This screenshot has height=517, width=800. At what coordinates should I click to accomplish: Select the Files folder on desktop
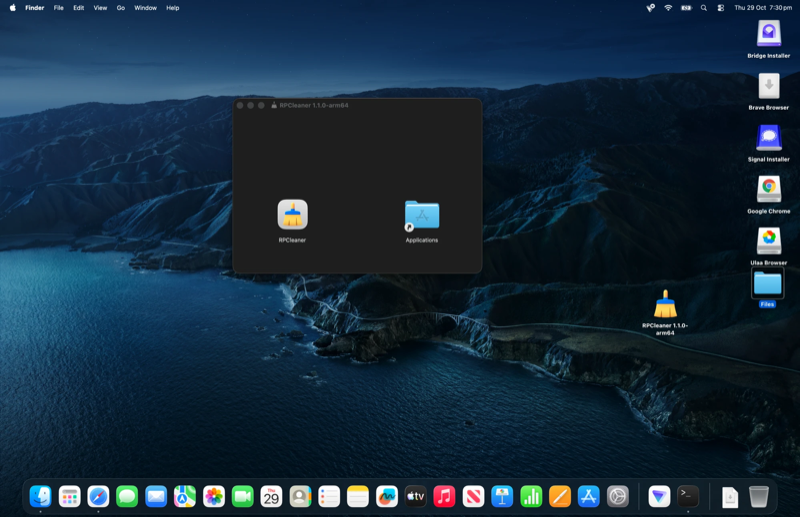click(767, 283)
